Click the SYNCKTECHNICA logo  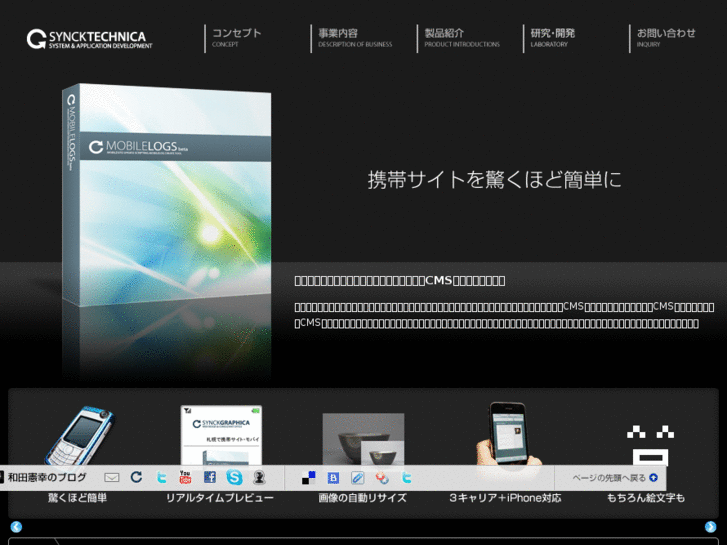(89, 39)
